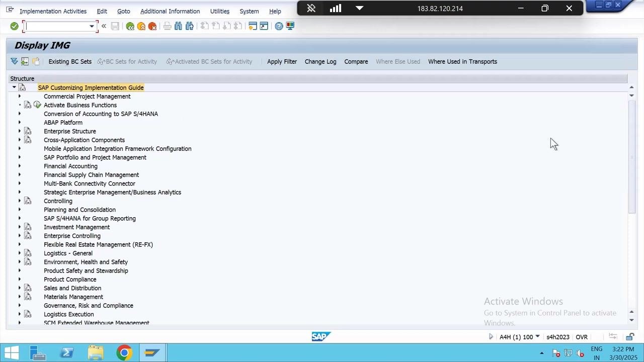The image size is (644, 362).
Task: Click the Apply Filter button
Action: pos(282,61)
